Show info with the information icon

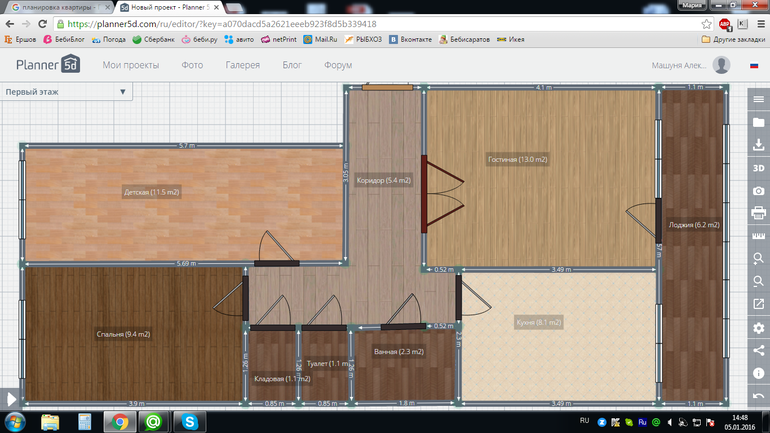pyautogui.click(x=759, y=373)
